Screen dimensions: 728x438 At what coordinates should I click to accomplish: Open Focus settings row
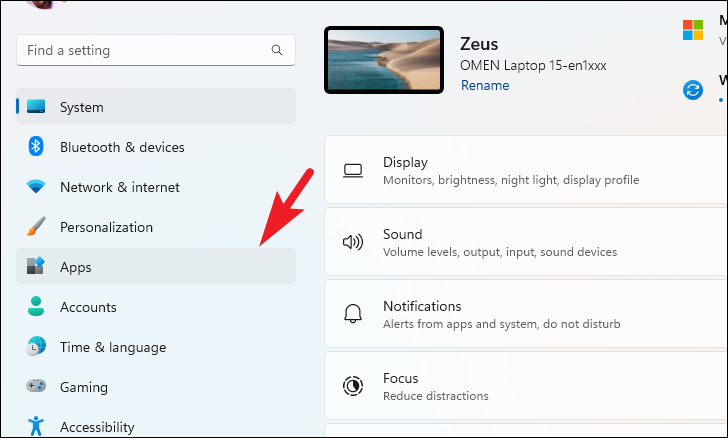tap(526, 386)
